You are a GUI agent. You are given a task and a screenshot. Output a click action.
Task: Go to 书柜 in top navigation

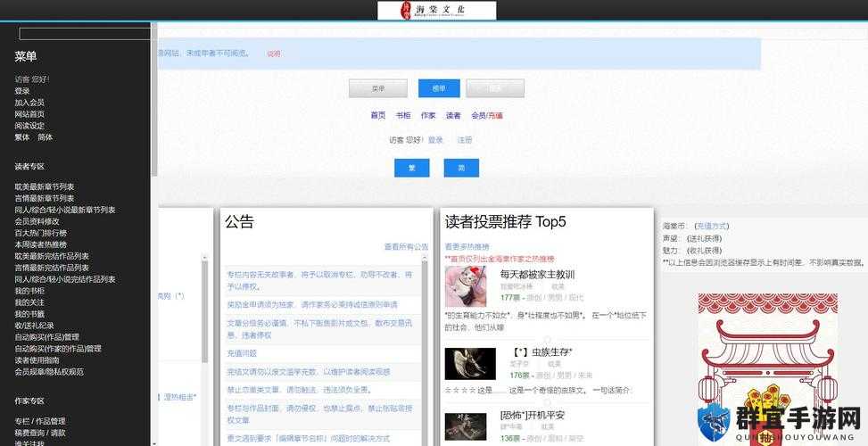(403, 116)
